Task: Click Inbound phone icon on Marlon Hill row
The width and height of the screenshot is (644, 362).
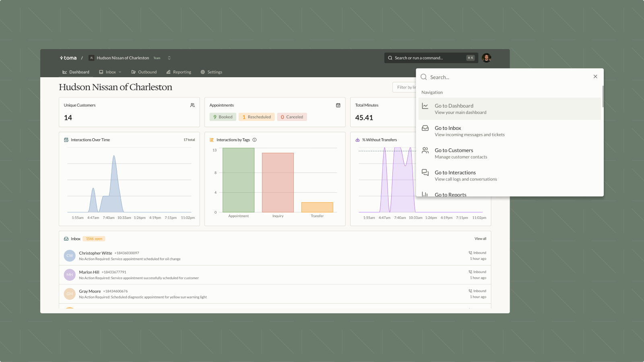Action: (470, 272)
